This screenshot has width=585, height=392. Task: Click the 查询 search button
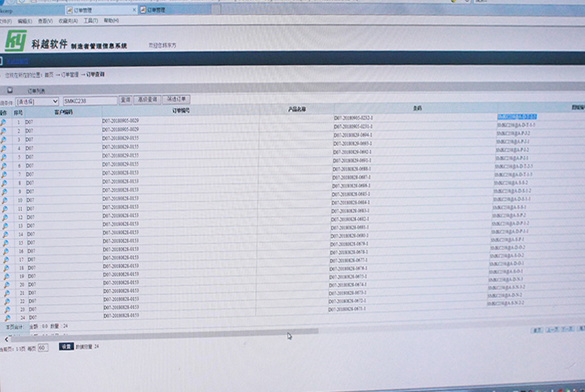coord(125,100)
